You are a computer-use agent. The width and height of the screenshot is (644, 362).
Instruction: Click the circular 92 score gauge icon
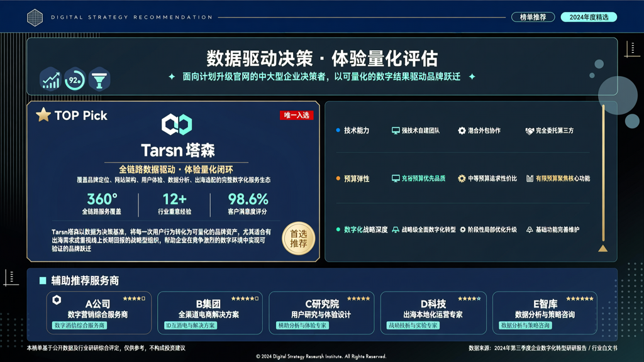point(75,79)
